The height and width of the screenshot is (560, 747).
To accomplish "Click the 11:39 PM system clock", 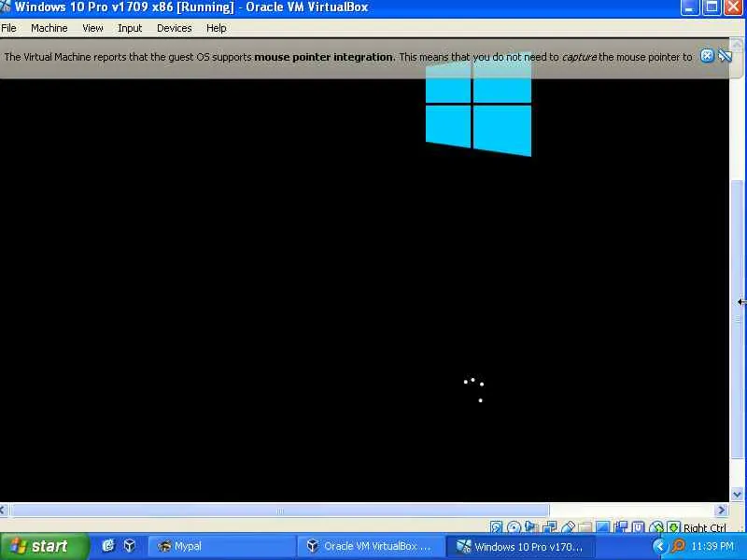I will click(x=712, y=546).
